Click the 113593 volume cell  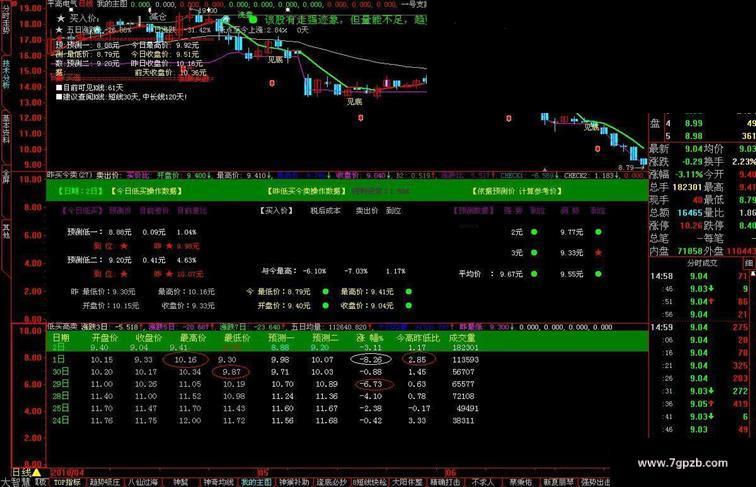point(466,360)
